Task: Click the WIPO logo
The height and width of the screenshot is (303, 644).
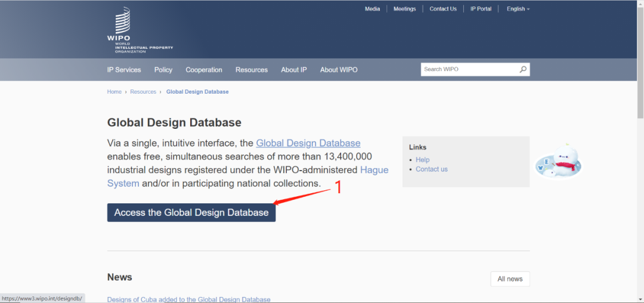Action: 140,30
